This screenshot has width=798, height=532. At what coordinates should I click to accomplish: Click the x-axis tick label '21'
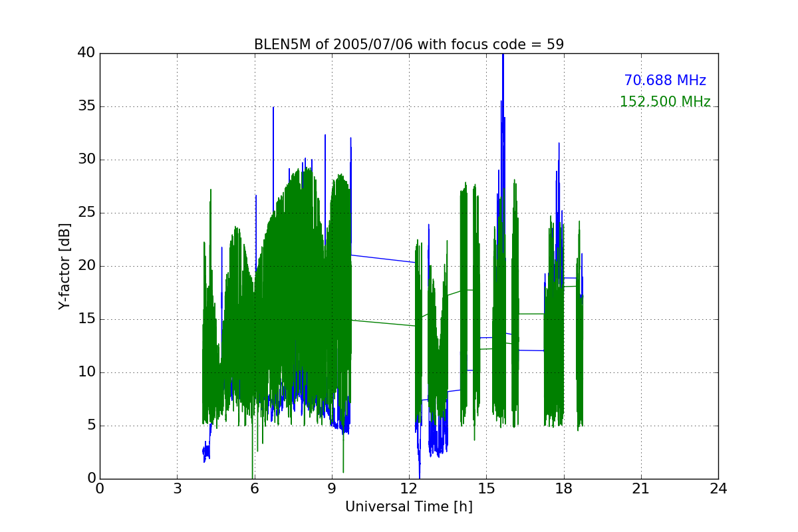641,488
